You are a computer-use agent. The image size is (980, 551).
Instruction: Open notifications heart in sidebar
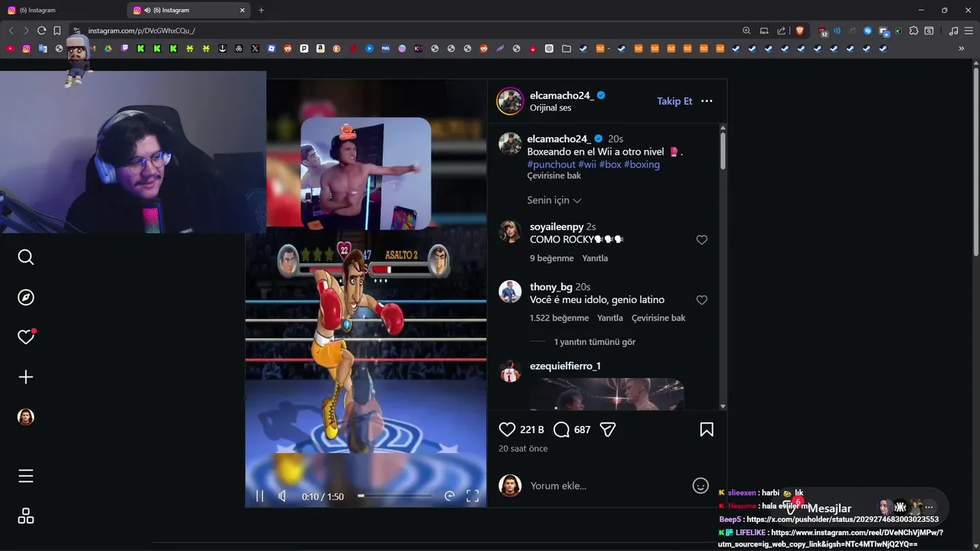coord(26,337)
